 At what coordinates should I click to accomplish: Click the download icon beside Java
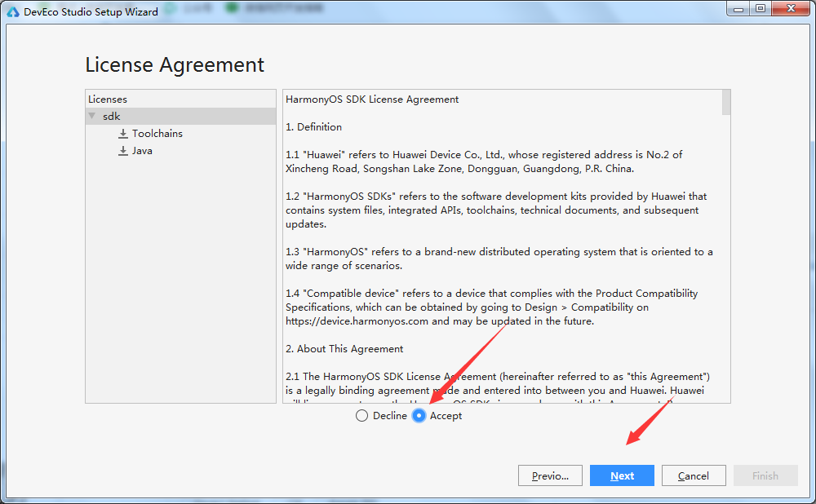pyautogui.click(x=123, y=151)
